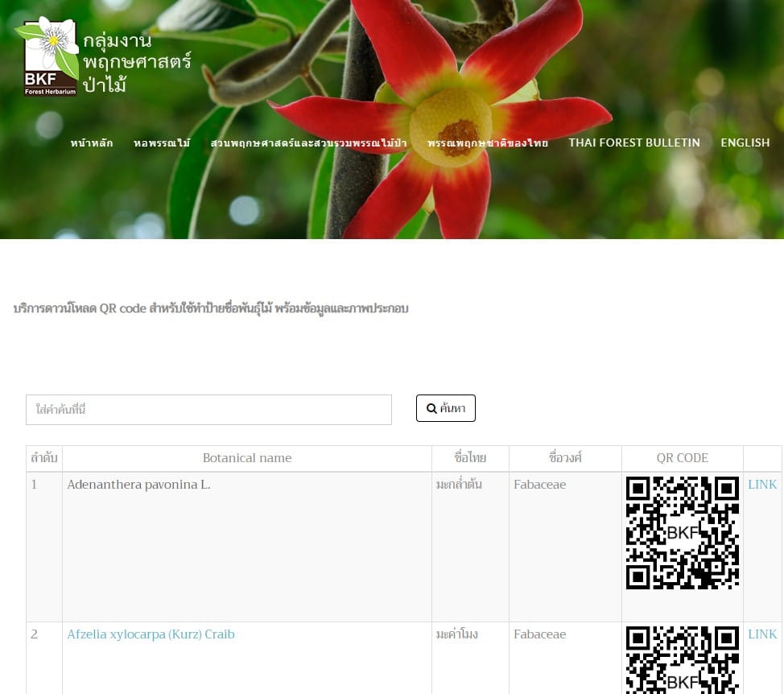Select the QR code service description heading
The height and width of the screenshot is (694, 784).
(211, 308)
